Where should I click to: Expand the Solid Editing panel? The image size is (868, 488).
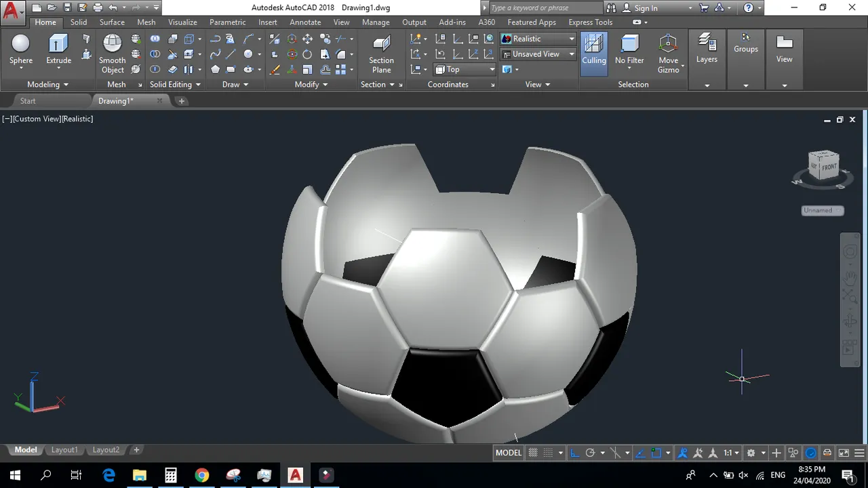click(175, 85)
